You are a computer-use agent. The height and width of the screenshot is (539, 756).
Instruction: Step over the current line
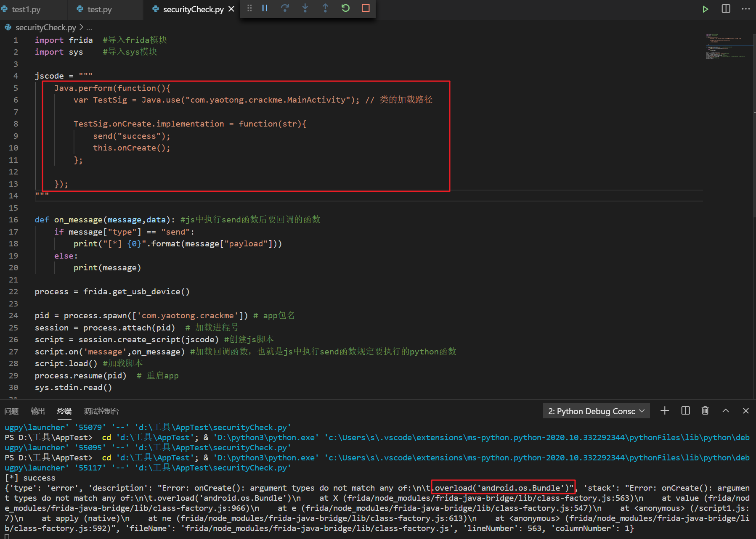tap(285, 8)
